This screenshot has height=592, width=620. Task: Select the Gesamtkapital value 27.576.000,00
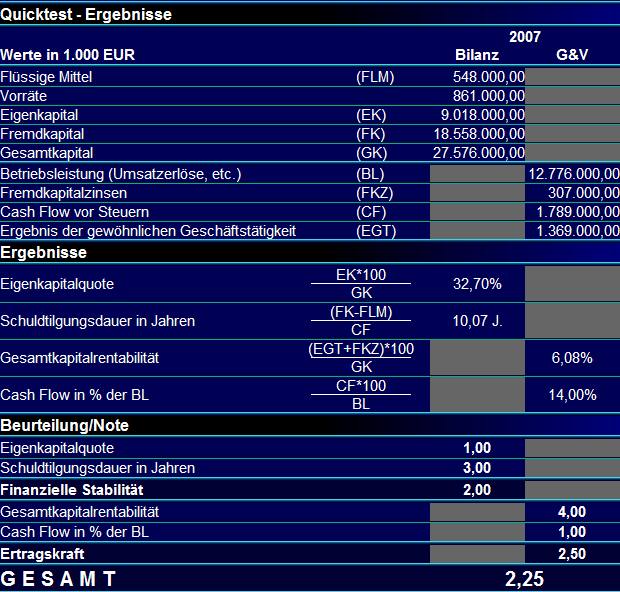[479, 153]
